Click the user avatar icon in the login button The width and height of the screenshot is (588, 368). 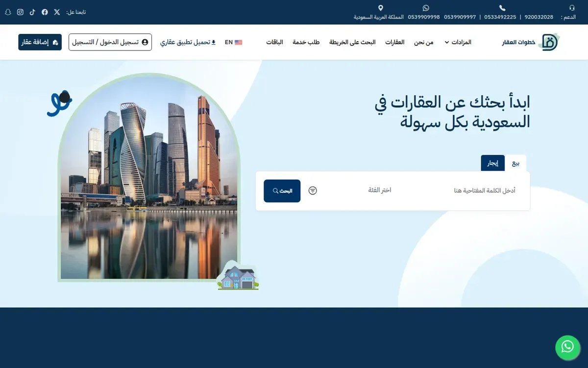[x=145, y=42]
